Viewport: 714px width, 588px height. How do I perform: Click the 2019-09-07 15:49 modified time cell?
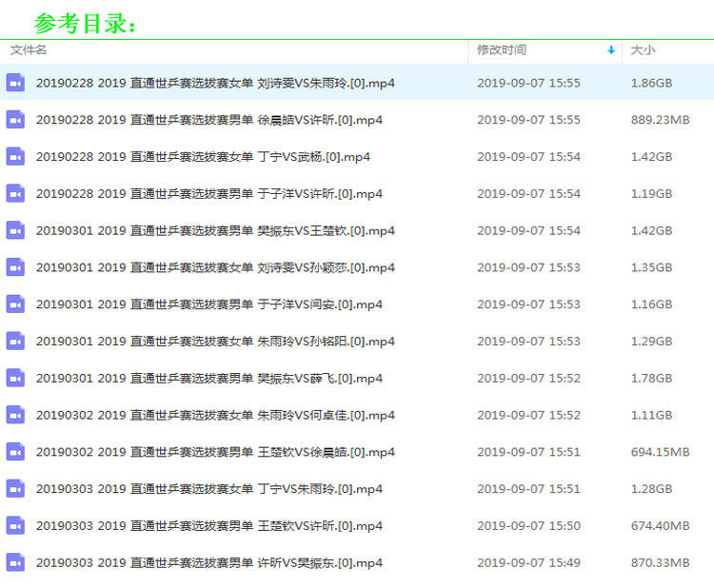528,563
